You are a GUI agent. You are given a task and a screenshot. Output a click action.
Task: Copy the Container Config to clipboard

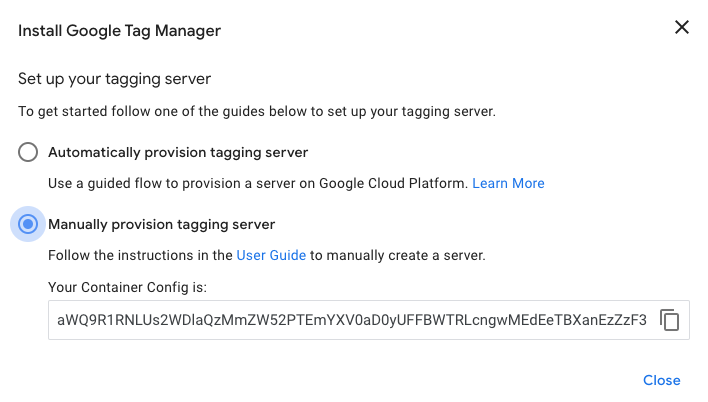click(669, 320)
